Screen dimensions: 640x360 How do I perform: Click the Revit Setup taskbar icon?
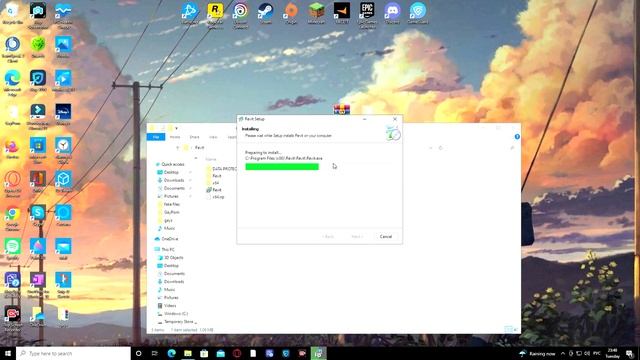(x=318, y=353)
